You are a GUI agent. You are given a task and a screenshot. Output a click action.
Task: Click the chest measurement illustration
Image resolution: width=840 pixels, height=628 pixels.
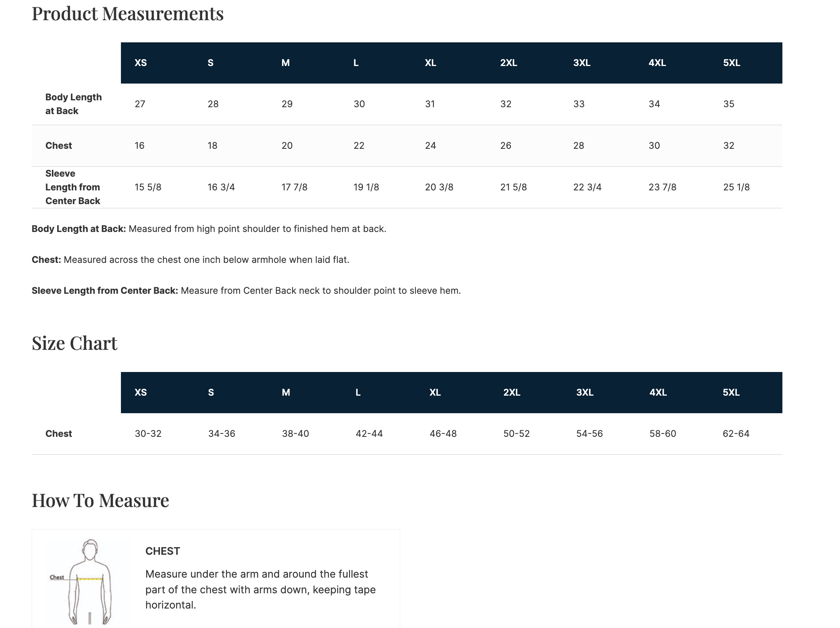coord(89,581)
